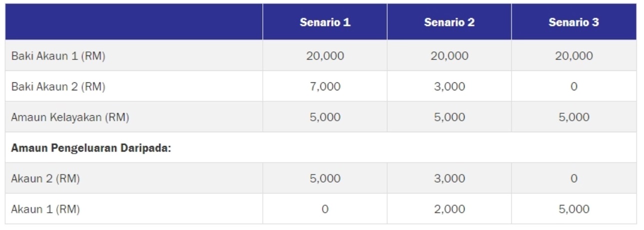Select the Senario 2 column header
The width and height of the screenshot is (644, 230).
(x=449, y=22)
